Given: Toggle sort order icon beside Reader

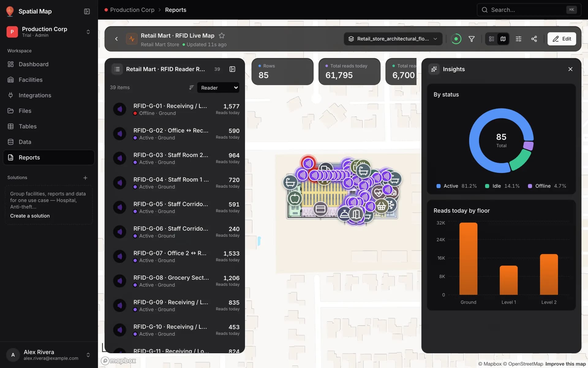Looking at the screenshot, I should pos(191,88).
